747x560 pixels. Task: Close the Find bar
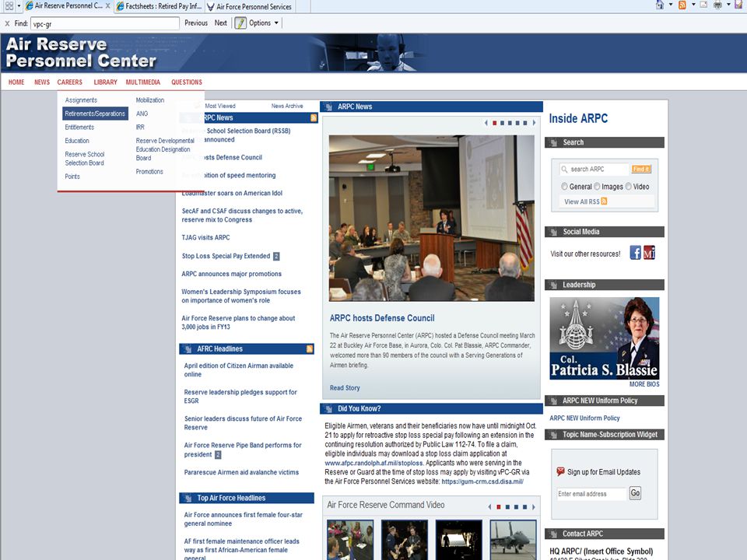click(x=7, y=23)
